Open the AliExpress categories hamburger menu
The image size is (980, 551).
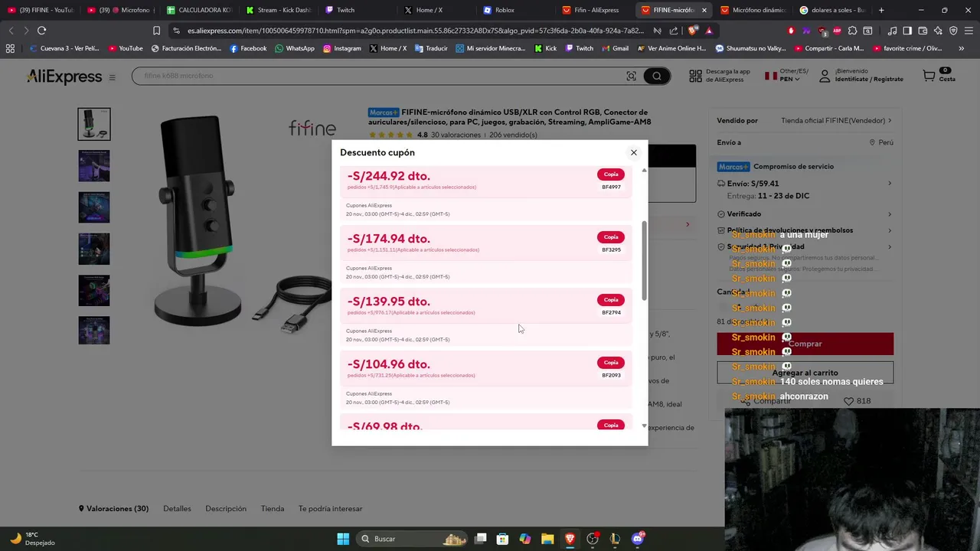point(112,77)
